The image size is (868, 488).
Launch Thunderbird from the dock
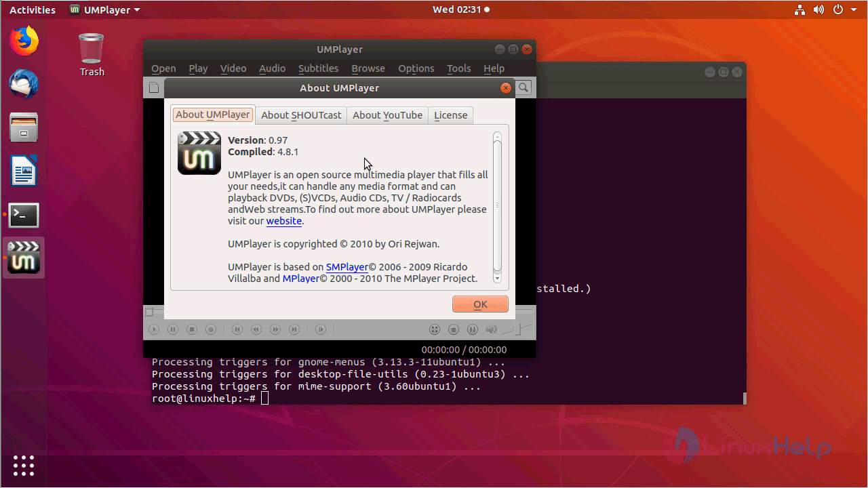coord(24,84)
